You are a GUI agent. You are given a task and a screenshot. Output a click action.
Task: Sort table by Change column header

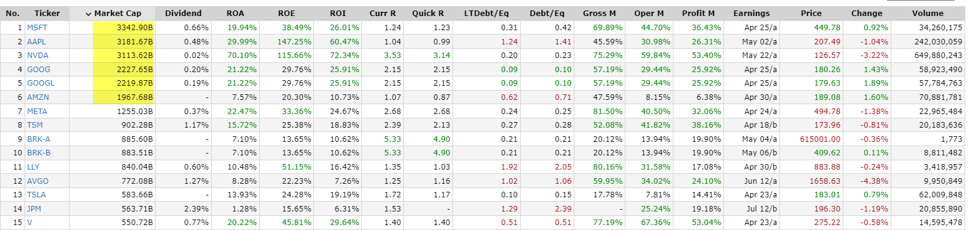[867, 13]
